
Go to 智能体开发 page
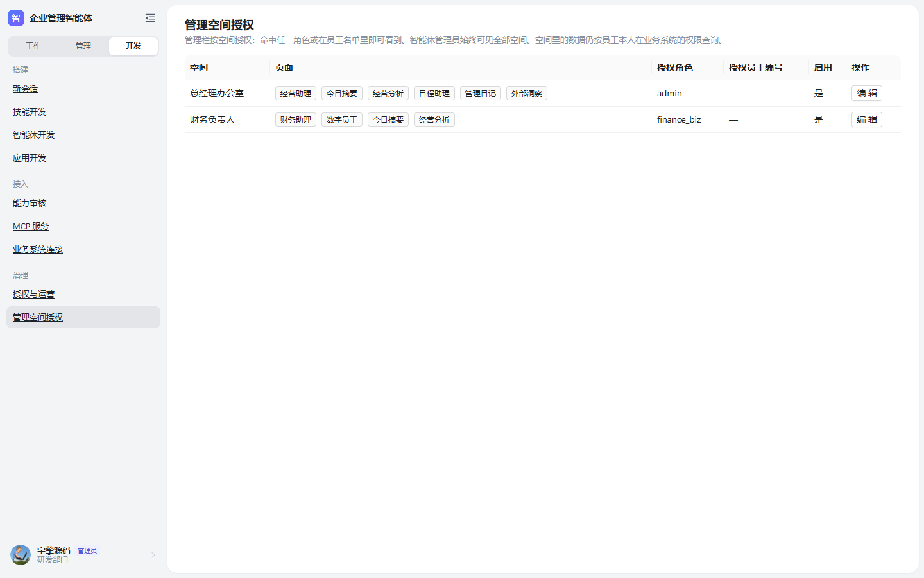pos(33,135)
